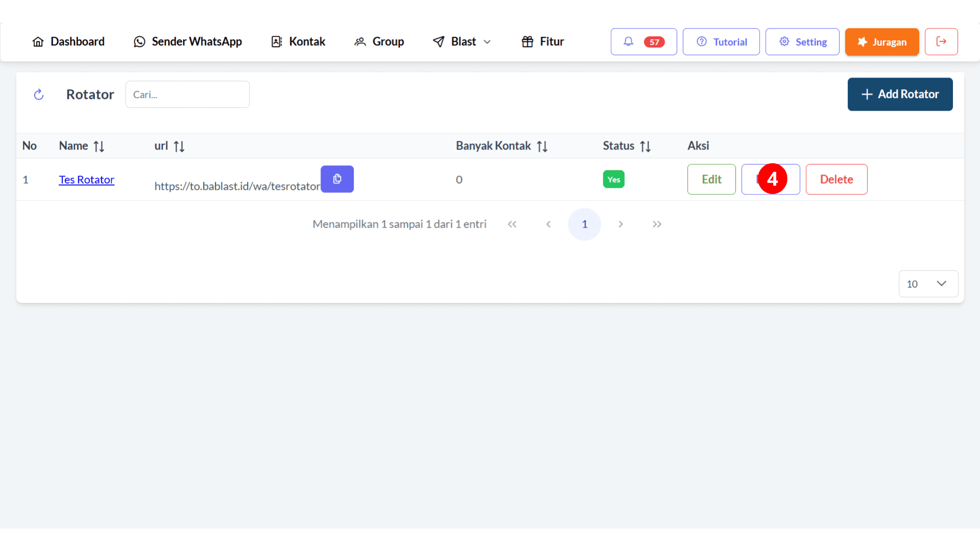This screenshot has height=551, width=980.
Task: Open the Tutorial help page
Action: coord(722,42)
